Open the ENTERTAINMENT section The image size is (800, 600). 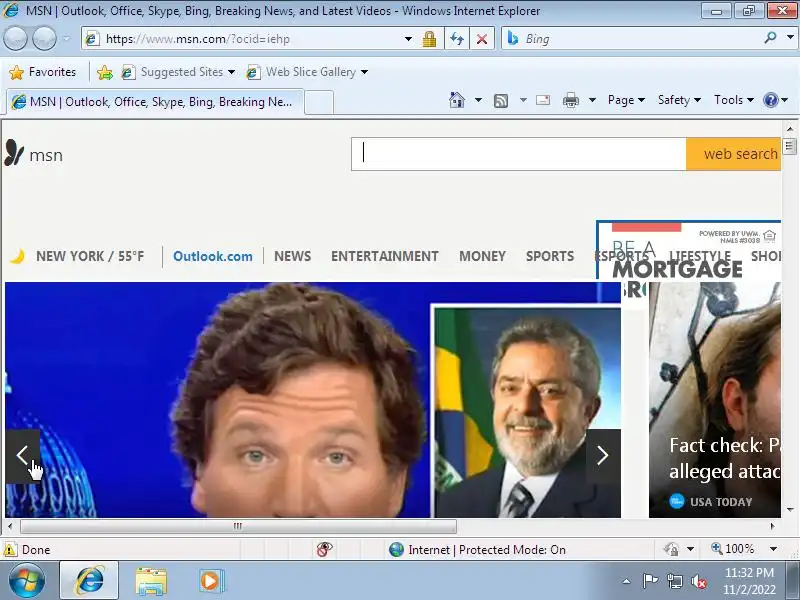coord(385,256)
